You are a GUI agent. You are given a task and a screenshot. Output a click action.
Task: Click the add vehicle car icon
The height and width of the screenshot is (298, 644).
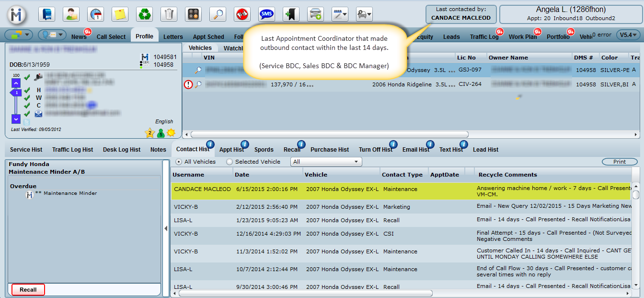[x=315, y=14]
